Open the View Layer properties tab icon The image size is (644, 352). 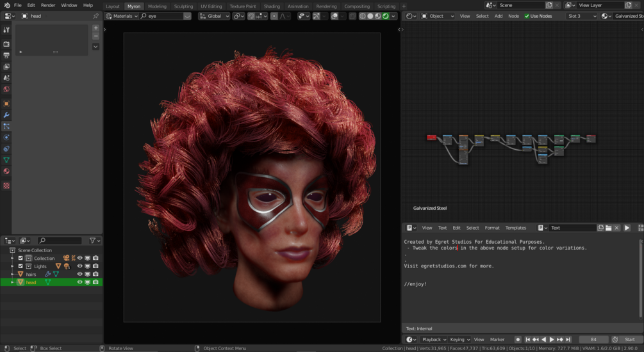6,67
